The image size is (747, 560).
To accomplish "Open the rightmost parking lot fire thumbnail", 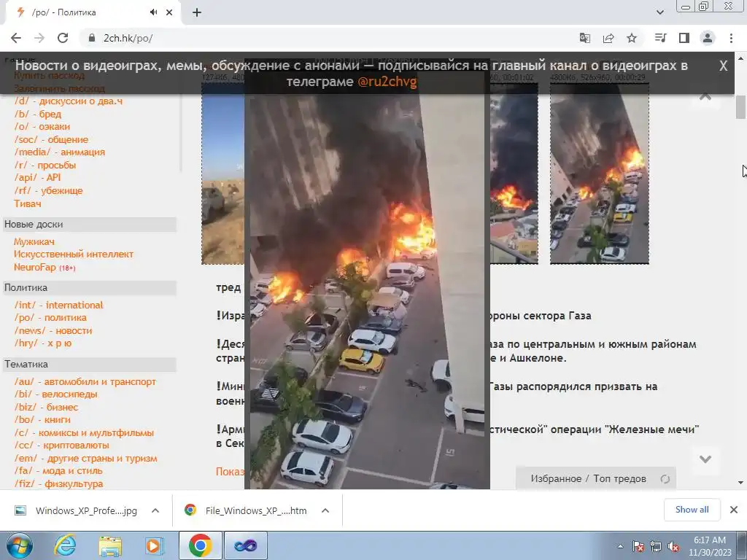I will (x=600, y=174).
